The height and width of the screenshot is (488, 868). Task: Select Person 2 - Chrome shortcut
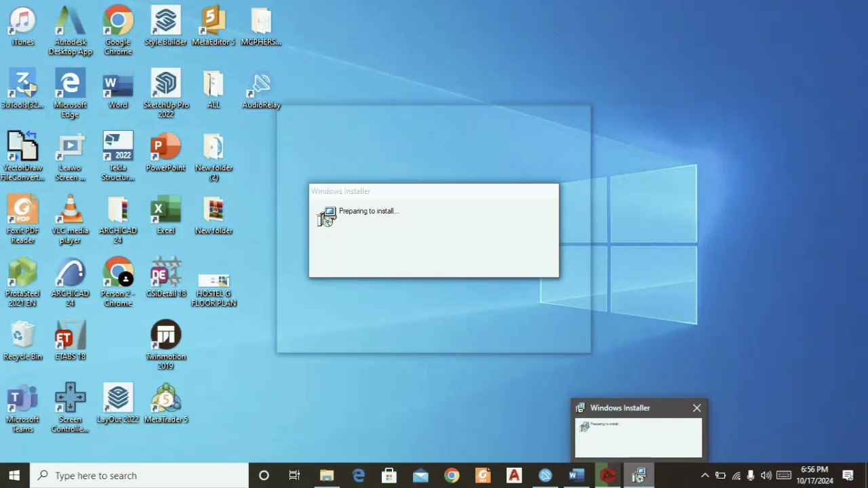pyautogui.click(x=118, y=283)
